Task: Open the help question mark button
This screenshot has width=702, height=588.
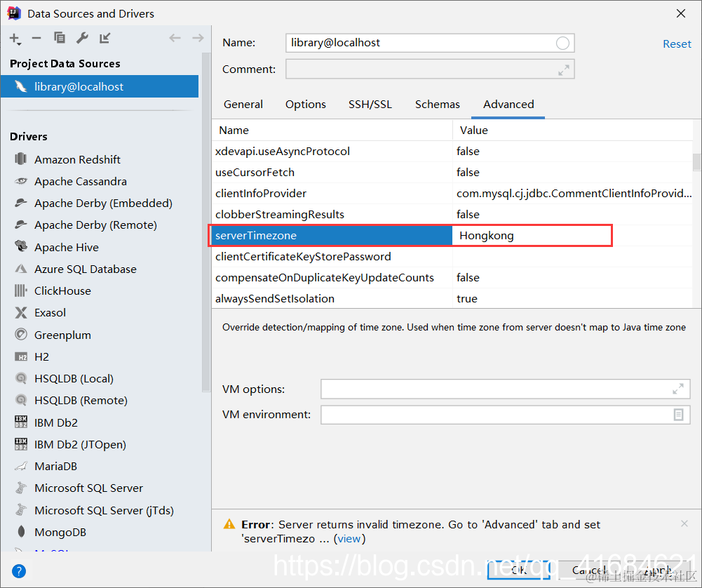Action: [x=19, y=571]
